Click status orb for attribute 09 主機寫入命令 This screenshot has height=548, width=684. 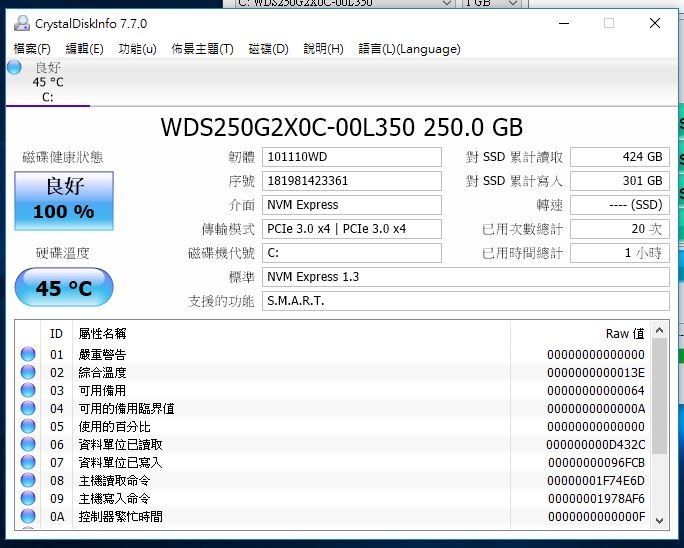point(28,498)
